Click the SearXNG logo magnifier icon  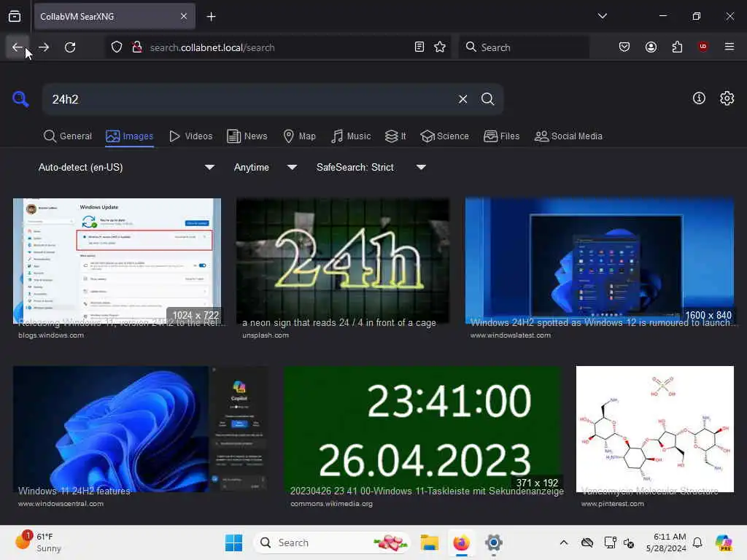tap(20, 99)
